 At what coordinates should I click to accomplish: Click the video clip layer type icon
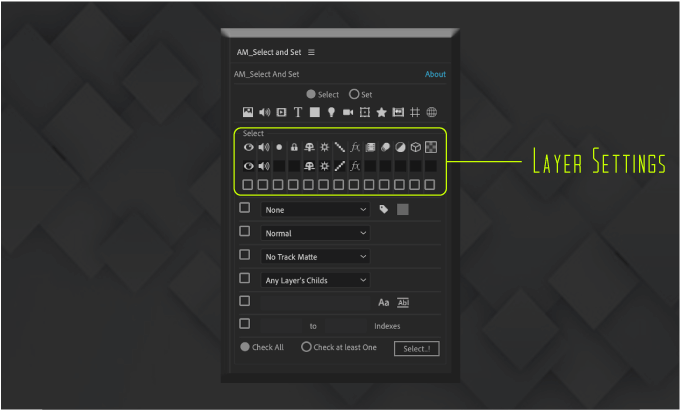[281, 112]
